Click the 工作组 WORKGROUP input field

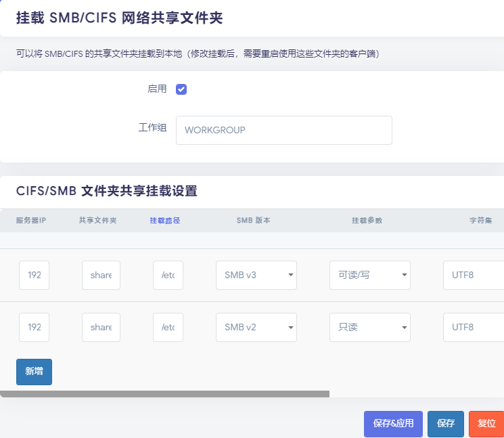tap(283, 130)
